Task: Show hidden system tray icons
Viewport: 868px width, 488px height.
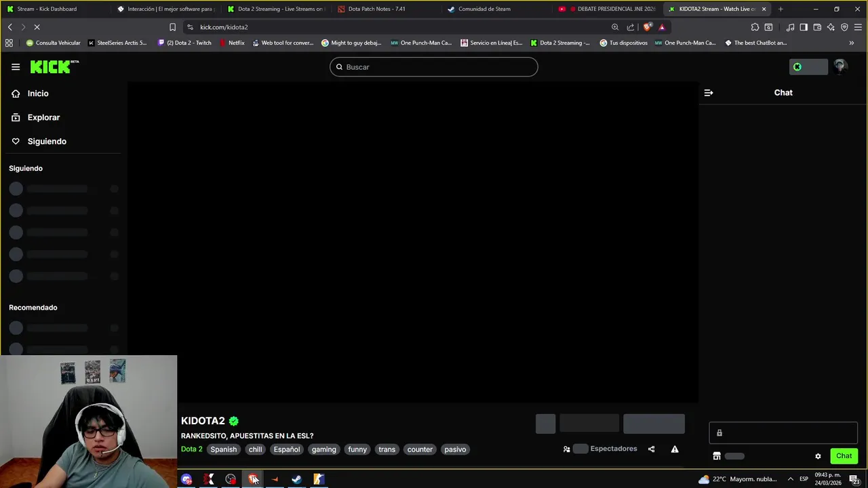Action: tap(790, 479)
